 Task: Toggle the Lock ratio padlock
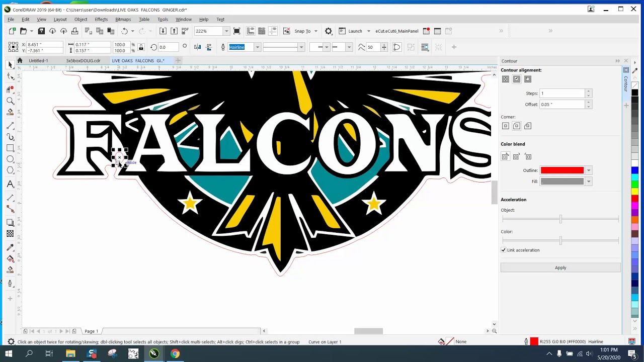(x=141, y=47)
